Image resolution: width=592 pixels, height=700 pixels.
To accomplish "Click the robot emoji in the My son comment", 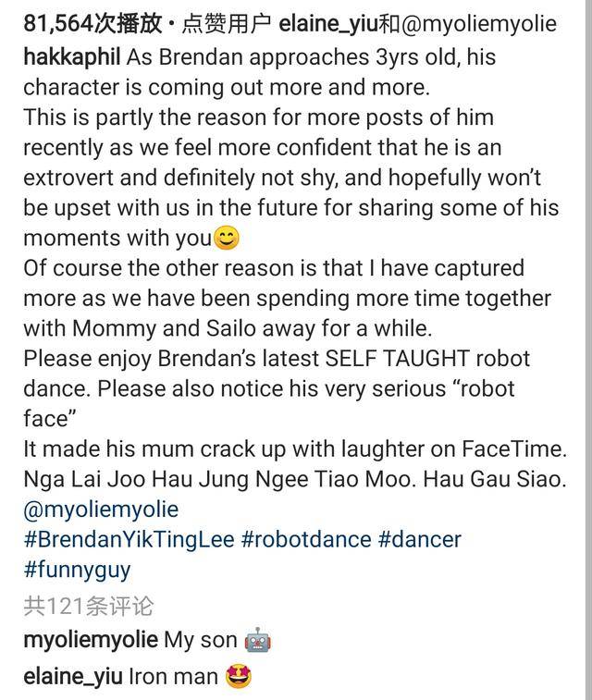I will (x=257, y=640).
